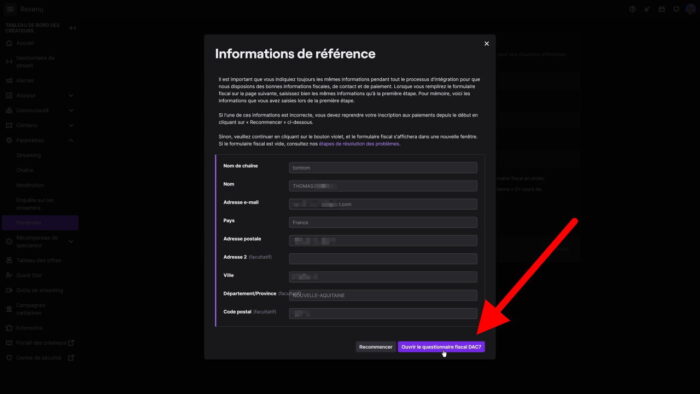Image resolution: width=700 pixels, height=394 pixels.
Task: Expand the Analyse section chevron
Action: click(71, 95)
